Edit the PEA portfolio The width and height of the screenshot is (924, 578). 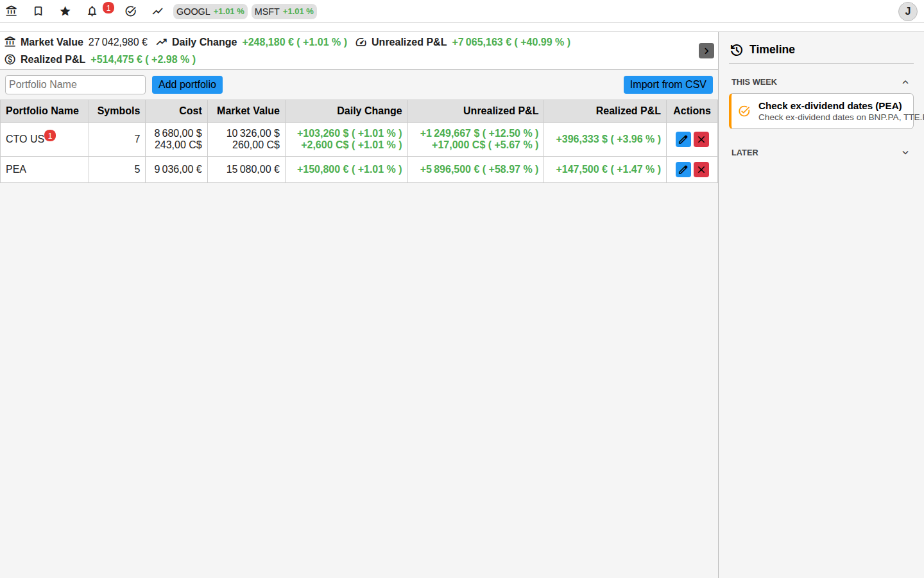(683, 170)
